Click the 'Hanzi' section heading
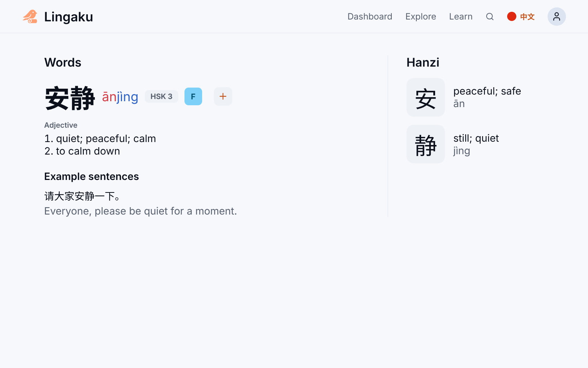This screenshot has height=368, width=588. 423,63
